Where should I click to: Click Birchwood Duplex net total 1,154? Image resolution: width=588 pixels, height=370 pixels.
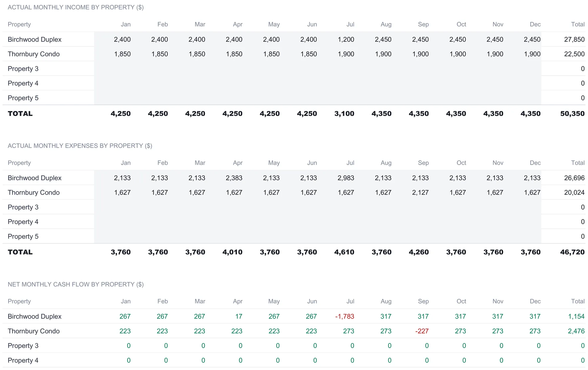pos(576,317)
